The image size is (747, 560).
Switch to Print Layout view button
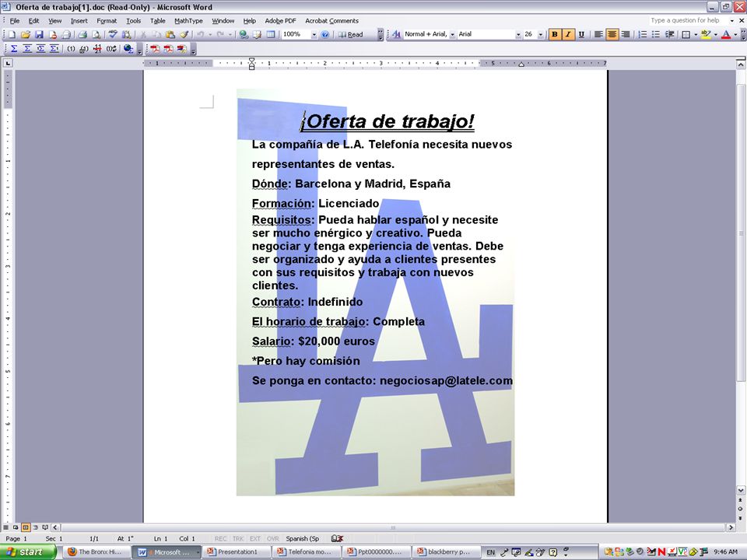pyautogui.click(x=26, y=527)
